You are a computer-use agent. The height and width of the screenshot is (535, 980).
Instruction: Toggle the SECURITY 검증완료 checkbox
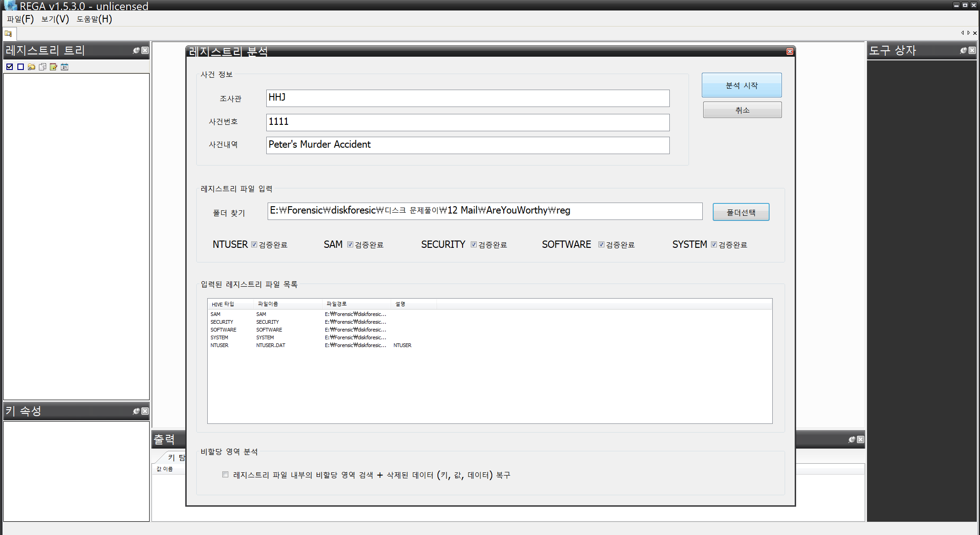[x=474, y=245]
